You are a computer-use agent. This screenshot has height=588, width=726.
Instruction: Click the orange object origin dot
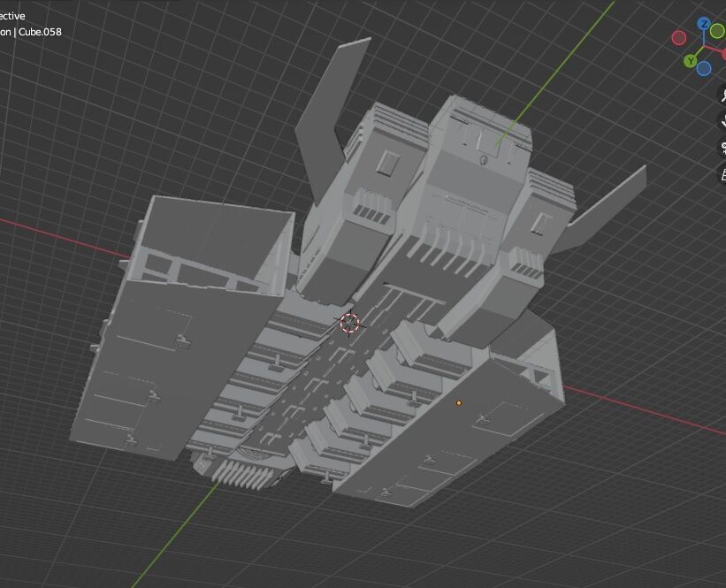tap(459, 403)
